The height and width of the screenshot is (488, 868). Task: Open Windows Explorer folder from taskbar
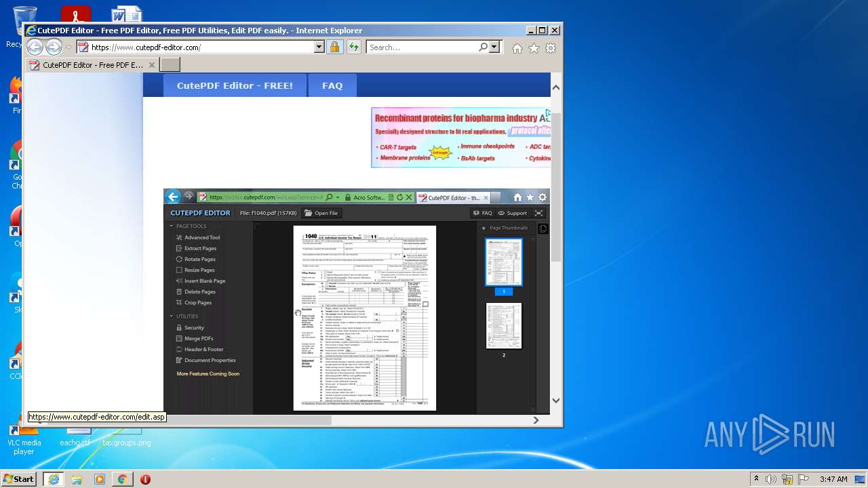point(76,479)
